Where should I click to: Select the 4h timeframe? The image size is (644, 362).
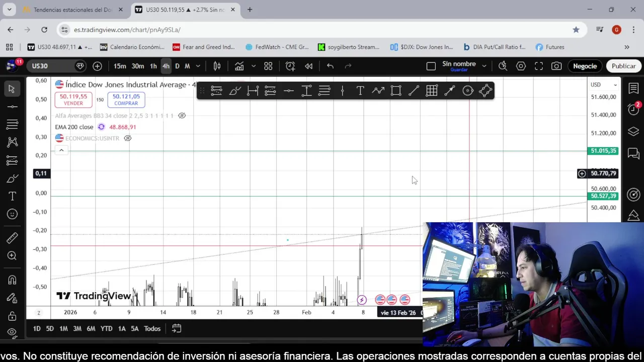(166, 66)
